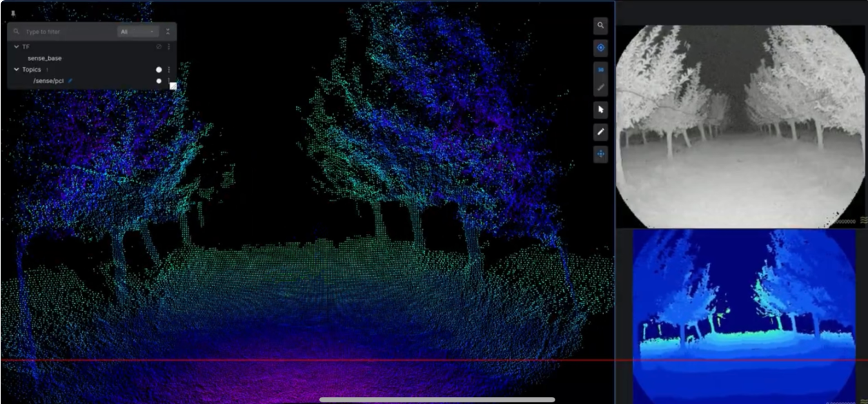Screen dimensions: 868x404
Task: Click the blue follow-mode target icon
Action: pos(600,48)
